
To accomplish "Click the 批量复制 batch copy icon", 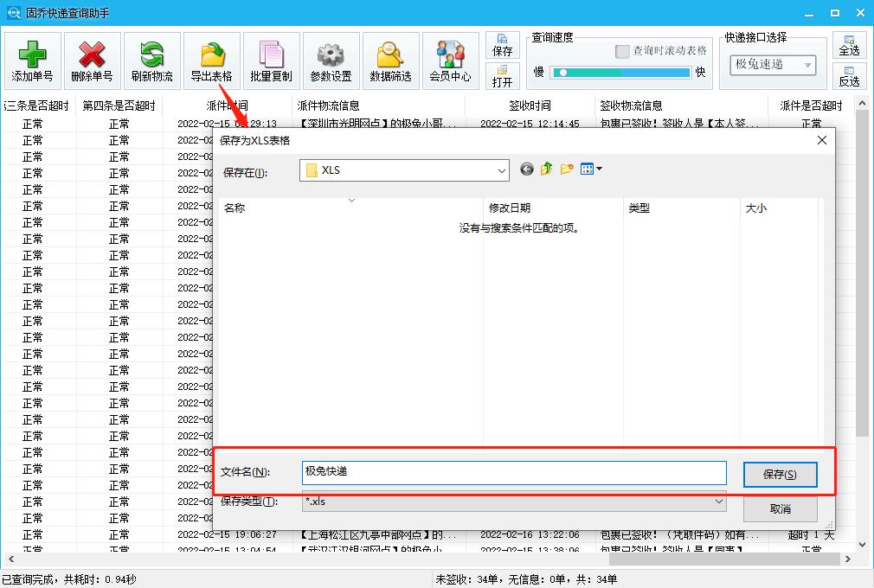I will click(x=272, y=60).
